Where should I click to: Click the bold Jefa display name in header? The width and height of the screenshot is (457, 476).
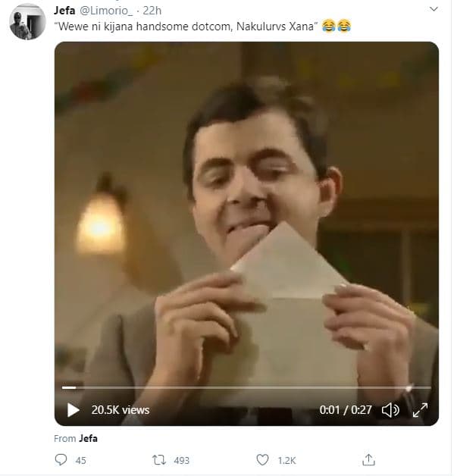pyautogui.click(x=66, y=10)
